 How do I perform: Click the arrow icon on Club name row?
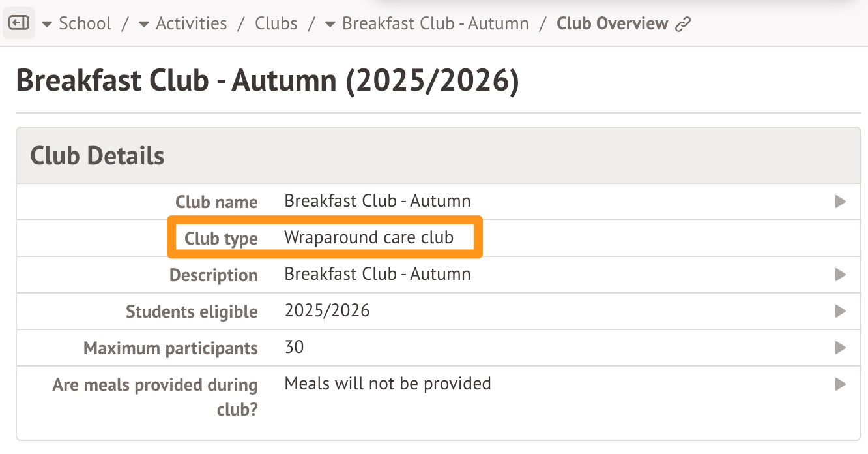[x=840, y=202]
